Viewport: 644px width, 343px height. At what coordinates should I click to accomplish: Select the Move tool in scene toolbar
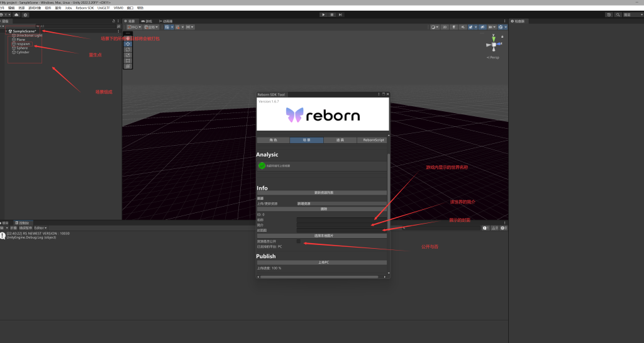point(128,44)
